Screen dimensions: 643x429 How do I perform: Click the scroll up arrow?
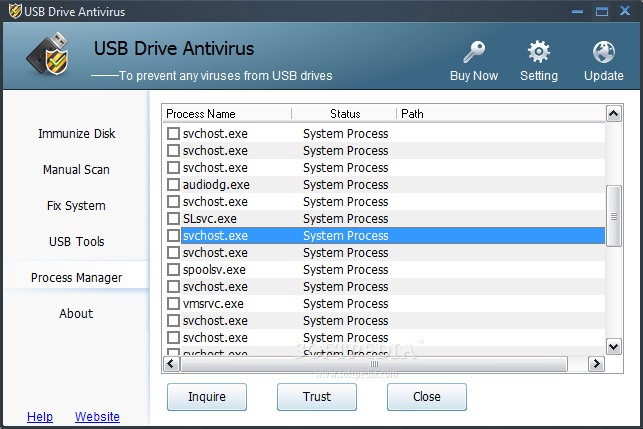coord(614,114)
